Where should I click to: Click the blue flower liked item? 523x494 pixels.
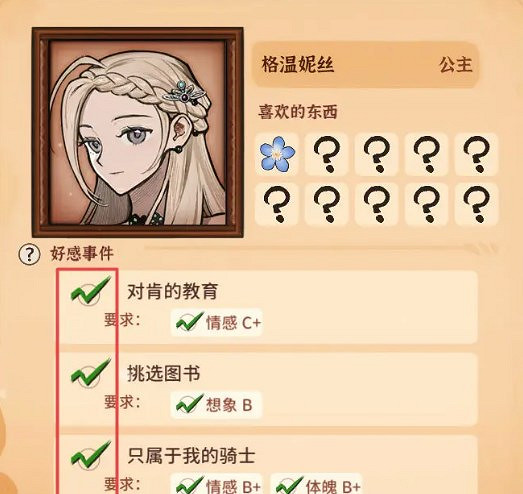(277, 154)
